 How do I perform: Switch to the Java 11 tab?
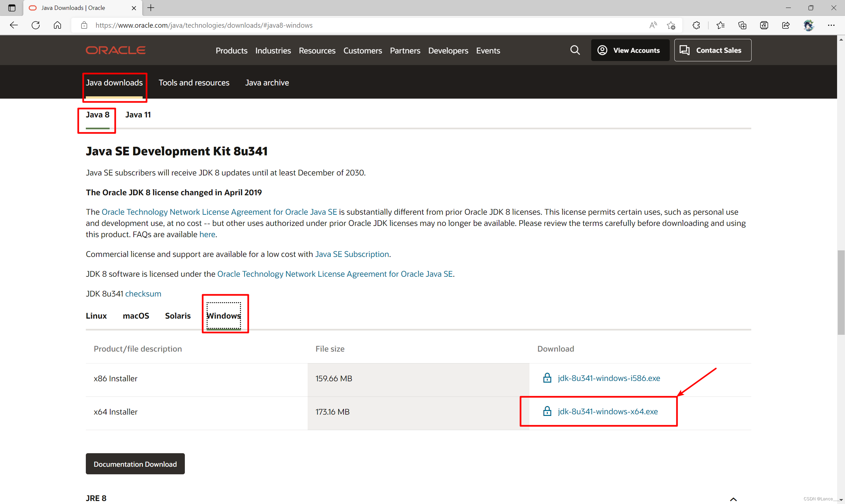[x=138, y=115]
